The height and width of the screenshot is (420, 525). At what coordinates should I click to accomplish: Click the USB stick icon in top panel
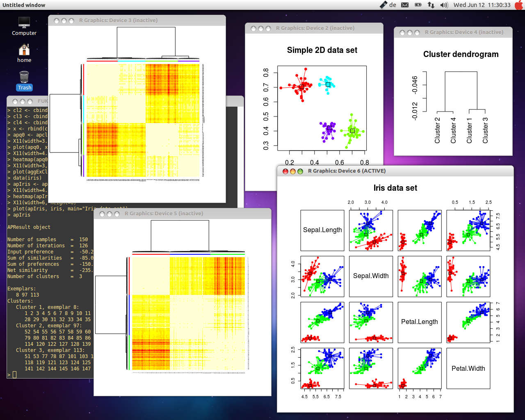point(383,5)
